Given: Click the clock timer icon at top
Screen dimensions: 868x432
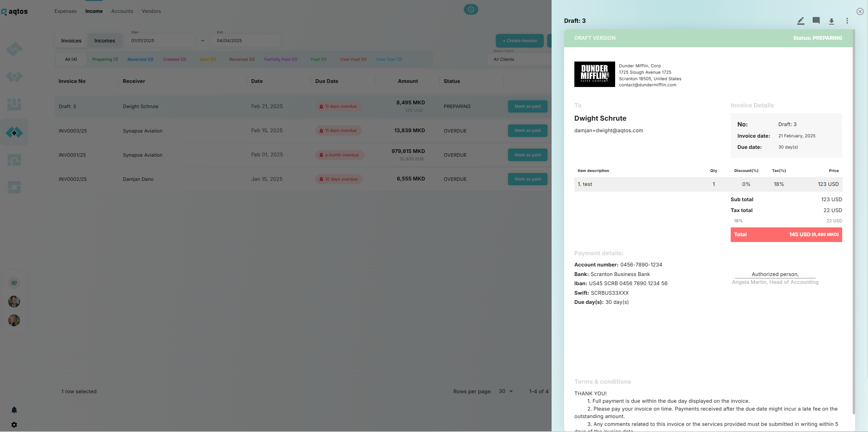Looking at the screenshot, I should [x=471, y=10].
